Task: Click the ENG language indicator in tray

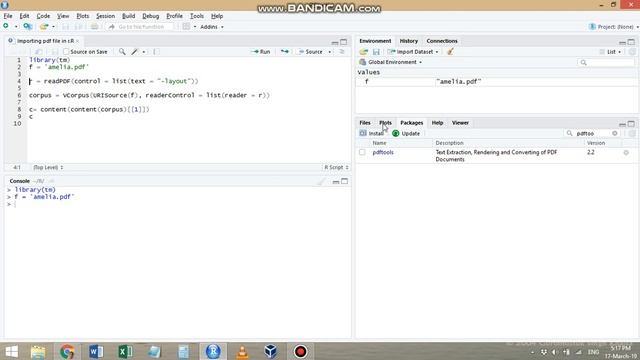Action: pos(593,352)
